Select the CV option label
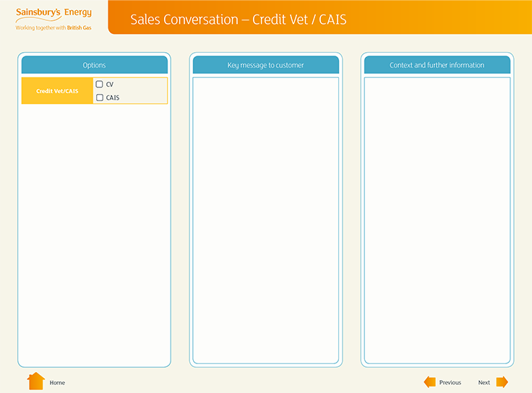532x393 pixels. coord(110,85)
